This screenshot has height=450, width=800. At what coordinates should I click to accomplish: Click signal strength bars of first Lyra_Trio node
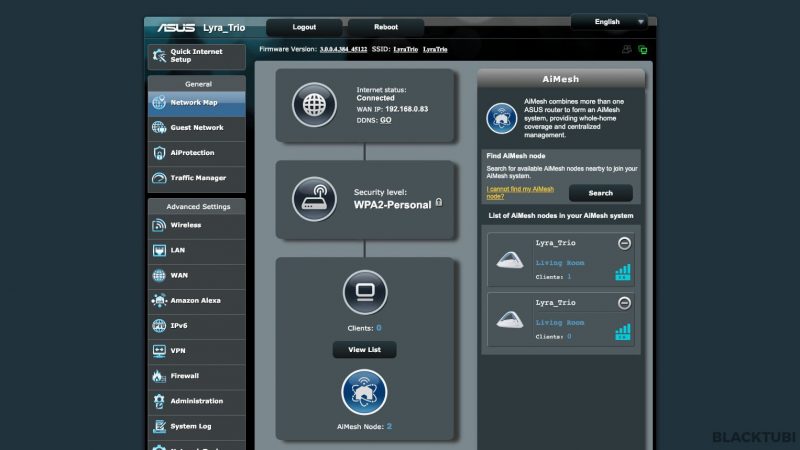coord(623,272)
